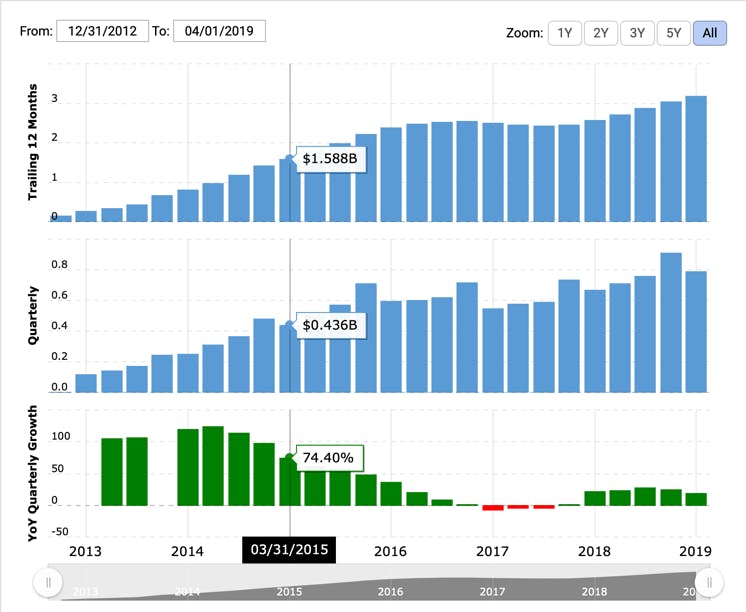Select the tallest quarterly revenue bar

[671, 323]
